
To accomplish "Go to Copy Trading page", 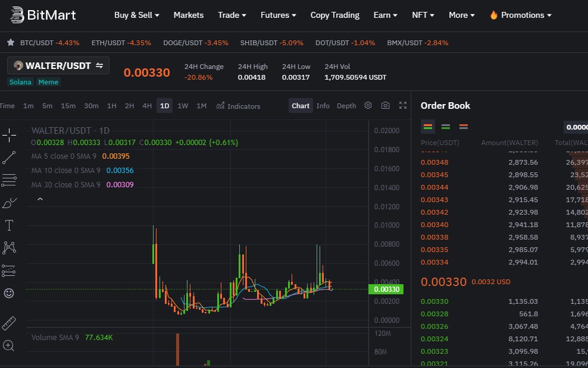I will (x=335, y=15).
